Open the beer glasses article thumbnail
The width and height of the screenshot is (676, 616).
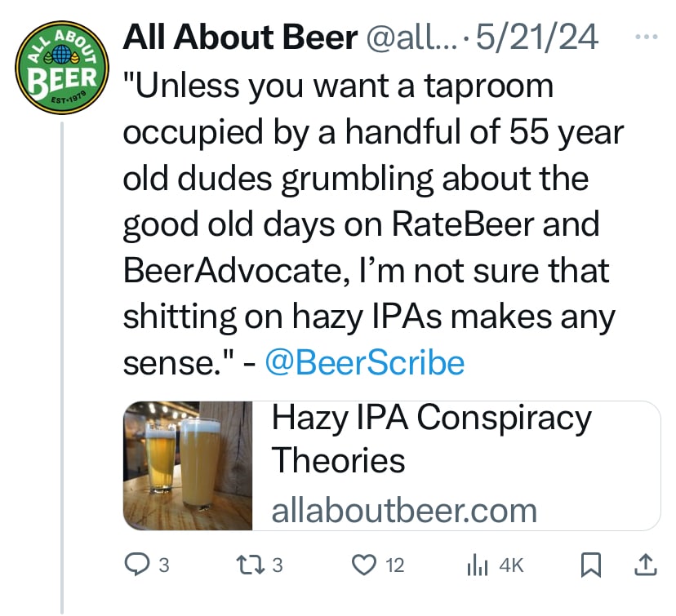click(x=188, y=466)
